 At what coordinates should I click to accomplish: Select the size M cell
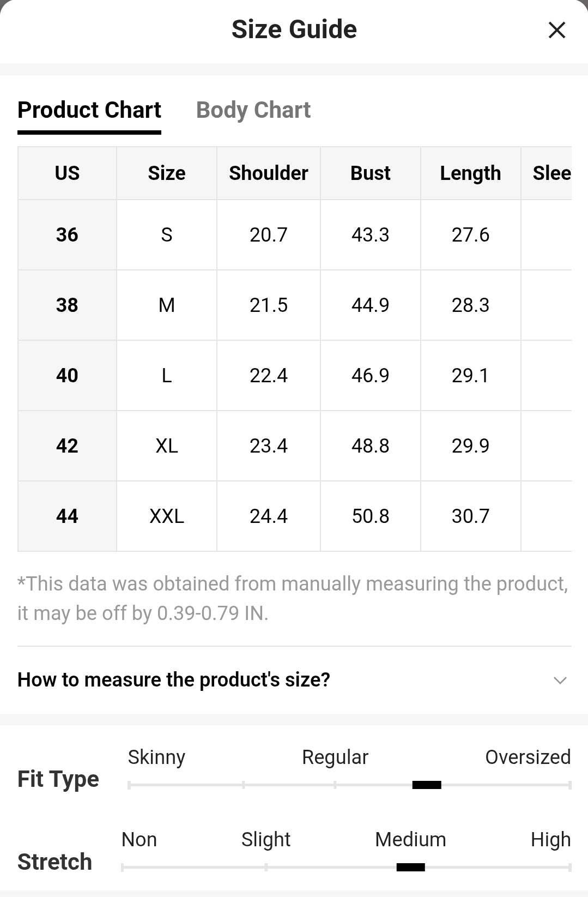pos(167,305)
